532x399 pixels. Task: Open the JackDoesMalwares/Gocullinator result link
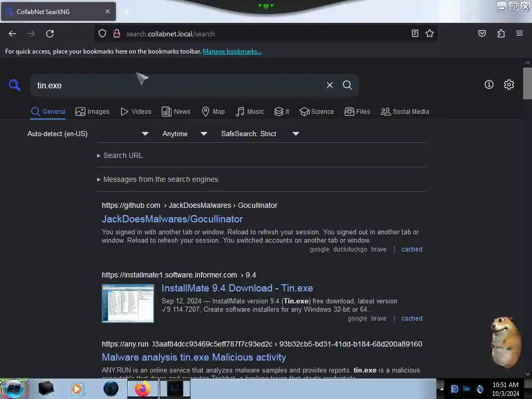pyautogui.click(x=172, y=219)
